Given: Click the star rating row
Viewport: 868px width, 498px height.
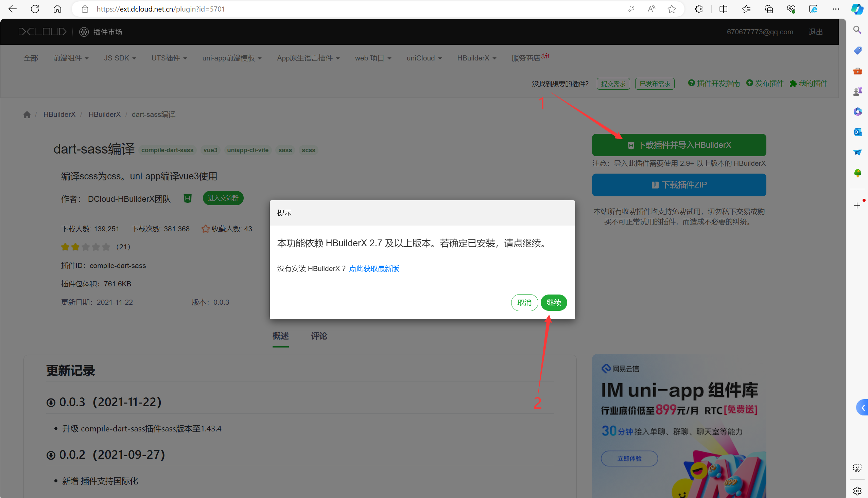Looking at the screenshot, I should [x=86, y=247].
